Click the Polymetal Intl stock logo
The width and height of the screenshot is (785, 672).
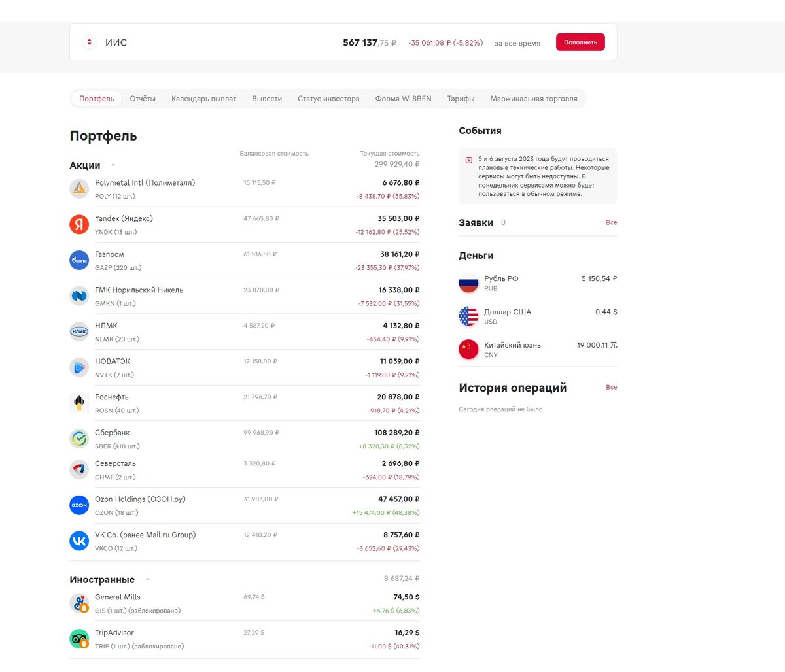79,189
